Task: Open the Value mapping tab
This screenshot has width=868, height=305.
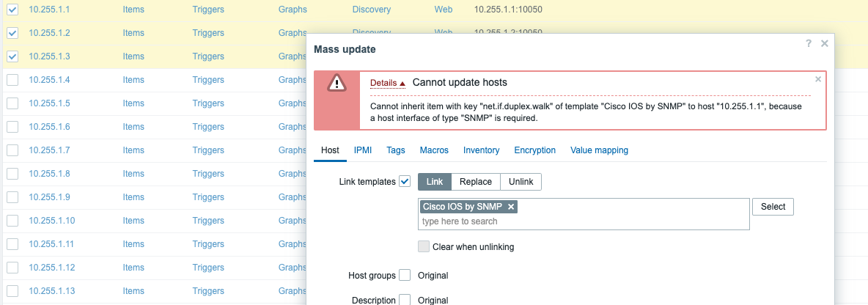Action: (x=599, y=150)
